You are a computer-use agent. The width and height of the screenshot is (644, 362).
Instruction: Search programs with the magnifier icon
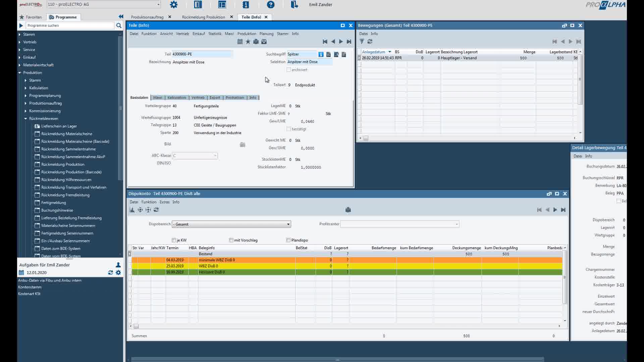tap(119, 25)
